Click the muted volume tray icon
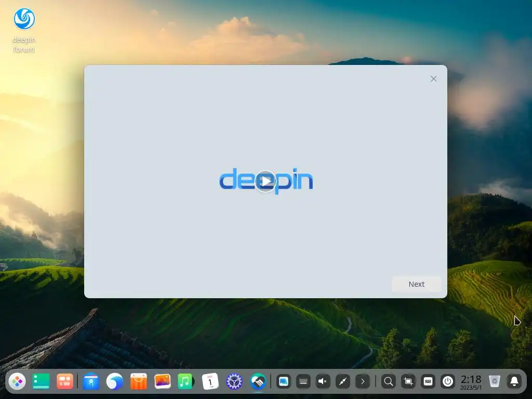 point(323,382)
